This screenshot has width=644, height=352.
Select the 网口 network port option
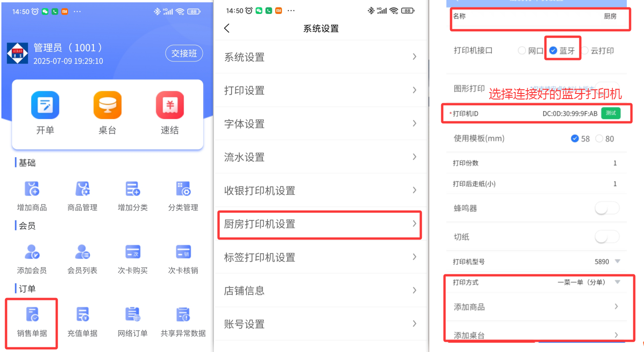522,51
